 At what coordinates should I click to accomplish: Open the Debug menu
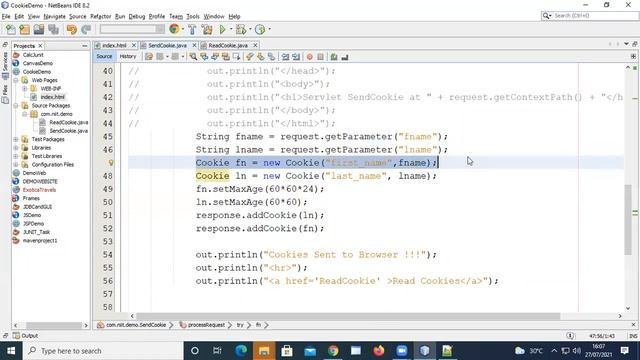tap(137, 16)
